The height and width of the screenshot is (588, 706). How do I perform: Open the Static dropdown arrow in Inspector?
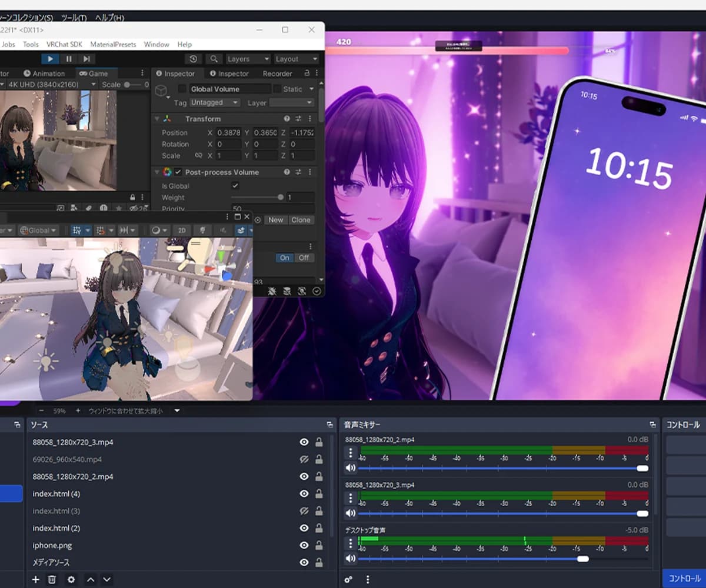tap(311, 89)
